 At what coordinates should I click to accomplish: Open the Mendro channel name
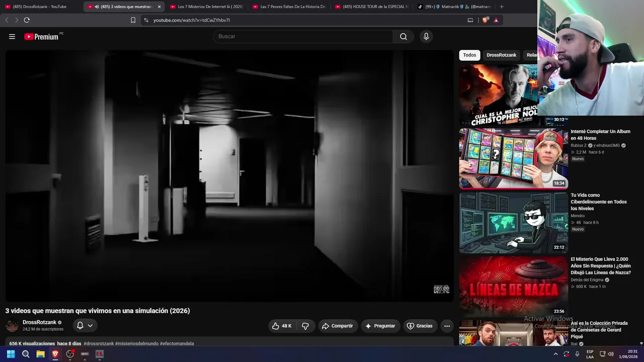point(578,216)
